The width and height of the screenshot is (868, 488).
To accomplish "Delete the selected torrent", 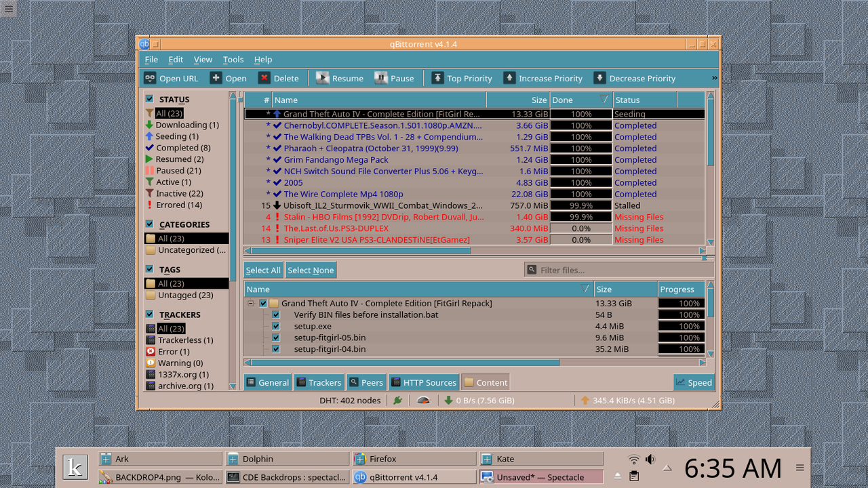I will tap(279, 78).
